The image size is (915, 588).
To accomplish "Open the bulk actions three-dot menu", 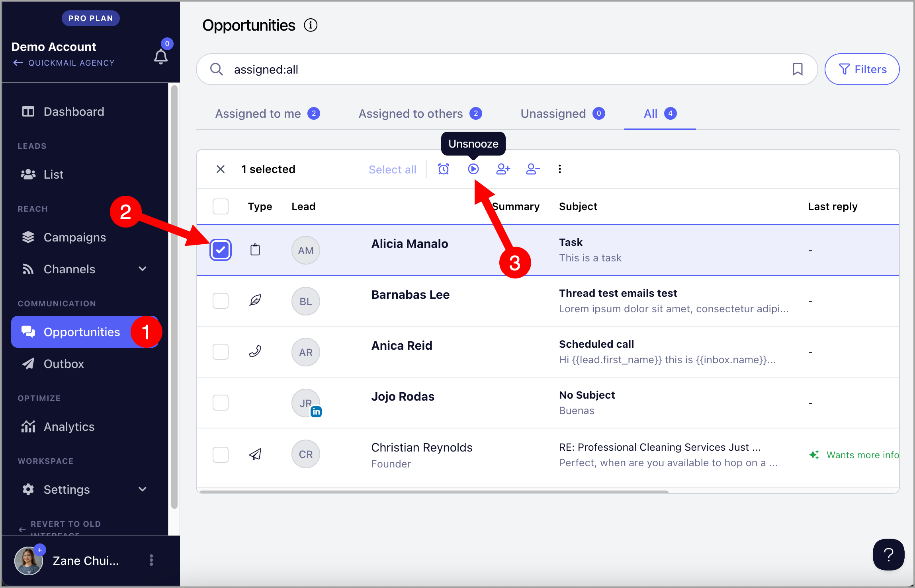I will coord(560,169).
